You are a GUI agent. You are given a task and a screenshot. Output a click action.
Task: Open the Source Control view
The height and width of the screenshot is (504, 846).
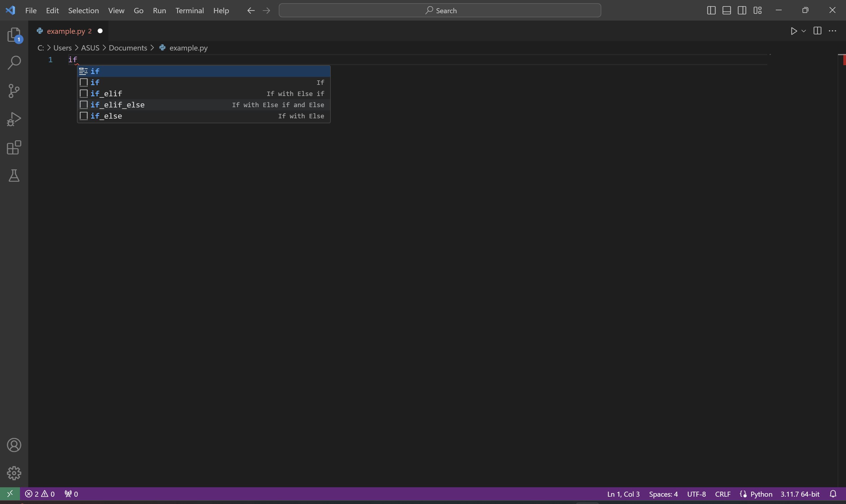tap(14, 91)
